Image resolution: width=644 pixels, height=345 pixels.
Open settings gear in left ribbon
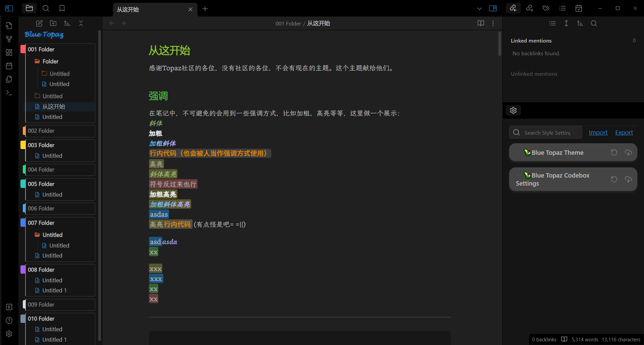9,334
